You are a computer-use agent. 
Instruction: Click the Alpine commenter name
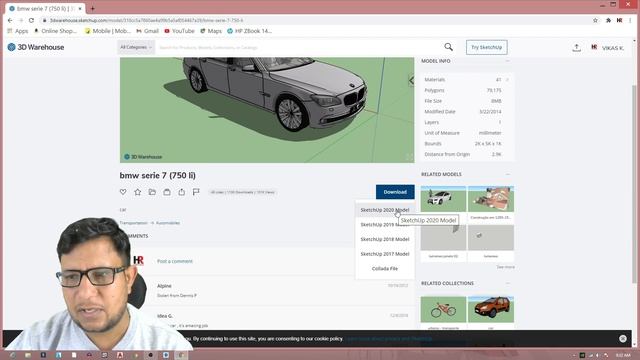[164, 286]
